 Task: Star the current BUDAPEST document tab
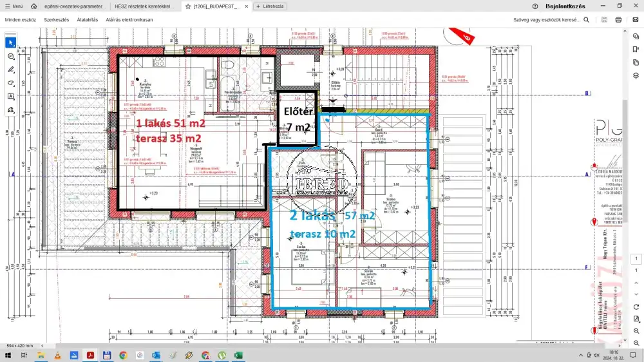187,6
